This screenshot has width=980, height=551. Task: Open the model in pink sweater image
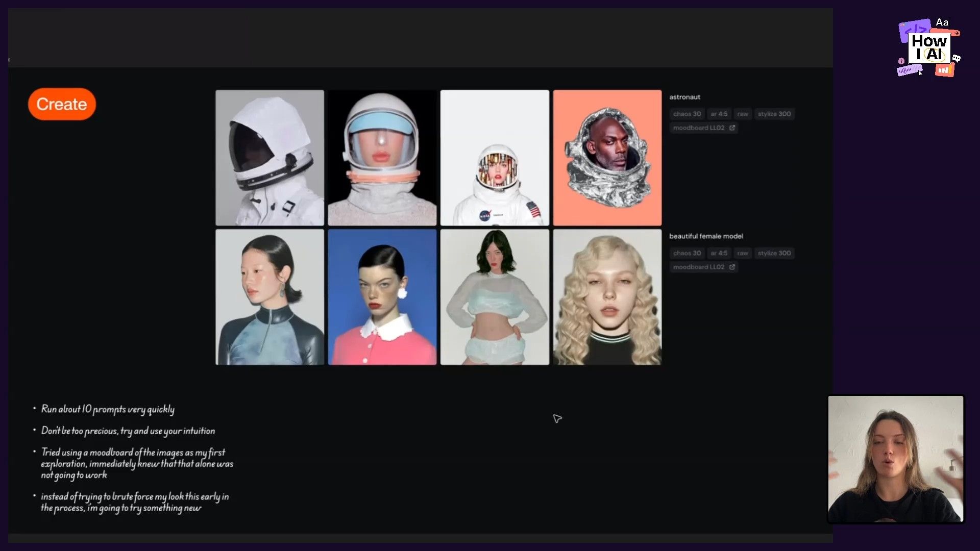[382, 297]
